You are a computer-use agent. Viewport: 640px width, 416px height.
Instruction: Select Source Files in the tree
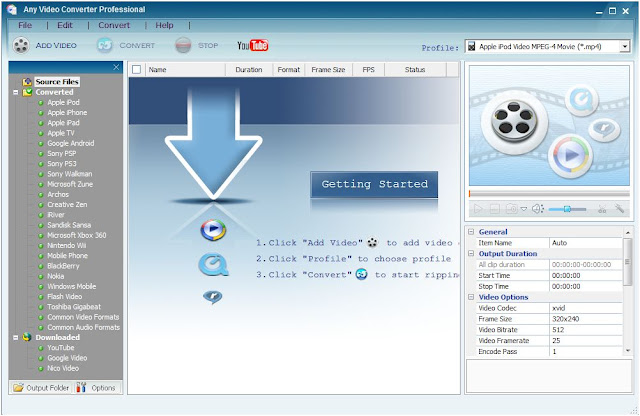[57, 82]
